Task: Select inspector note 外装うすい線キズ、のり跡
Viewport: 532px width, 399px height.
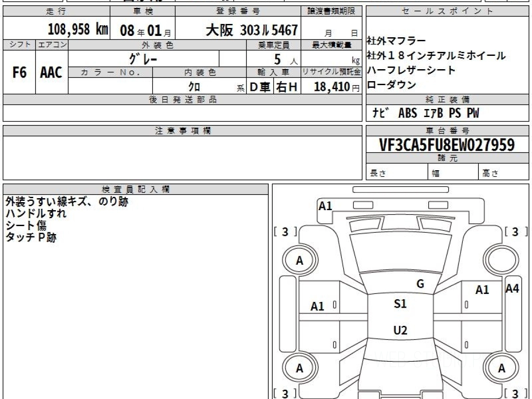Action: coord(67,202)
